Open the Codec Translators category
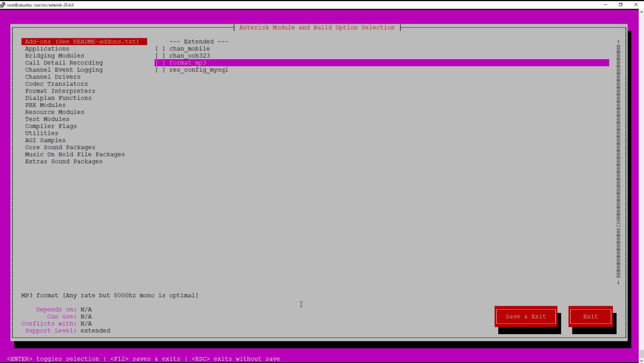Screen dimensions: 644x363 click(x=56, y=84)
